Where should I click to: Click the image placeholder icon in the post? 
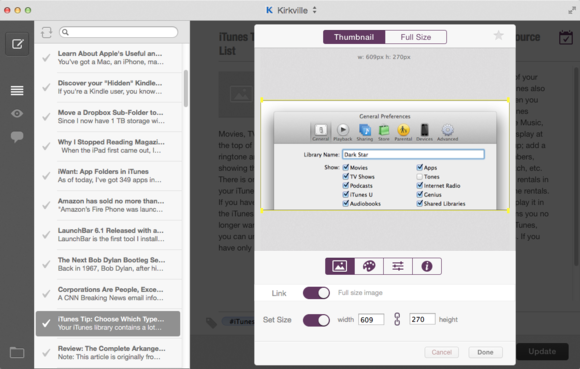241,94
